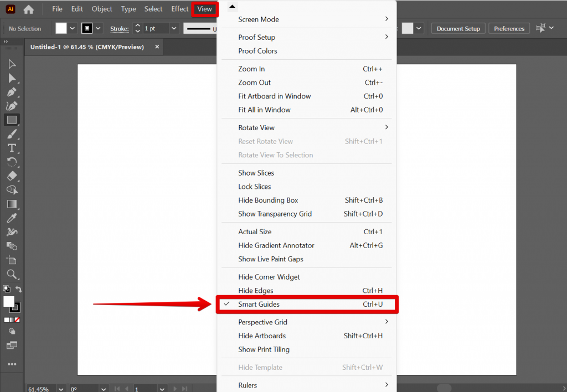This screenshot has height=392, width=567.
Task: Open the Zoom tool
Action: point(11,274)
